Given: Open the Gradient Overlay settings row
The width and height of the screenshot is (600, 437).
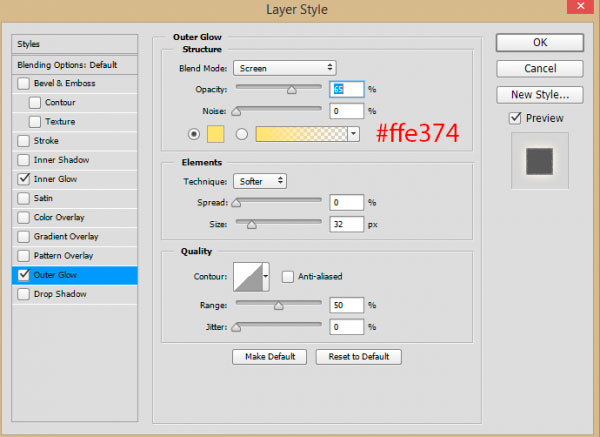Looking at the screenshot, I should point(75,236).
